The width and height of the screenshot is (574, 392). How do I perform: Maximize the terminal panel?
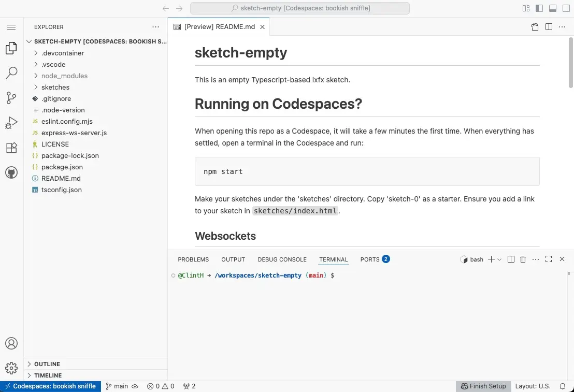(549, 259)
